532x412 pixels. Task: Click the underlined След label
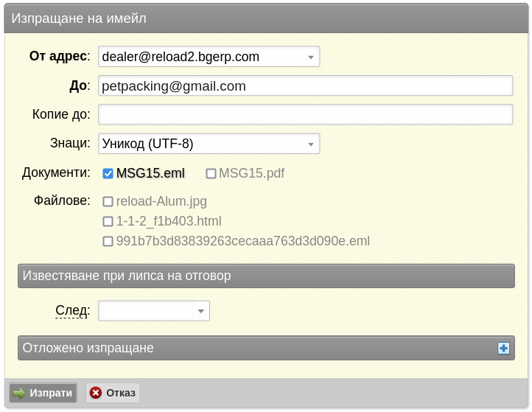click(x=73, y=310)
